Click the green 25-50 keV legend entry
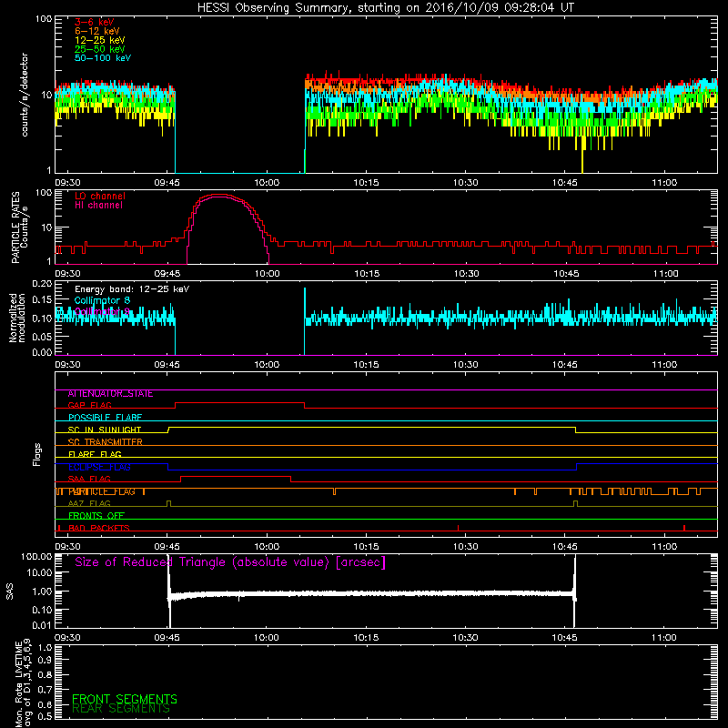 tap(100, 49)
